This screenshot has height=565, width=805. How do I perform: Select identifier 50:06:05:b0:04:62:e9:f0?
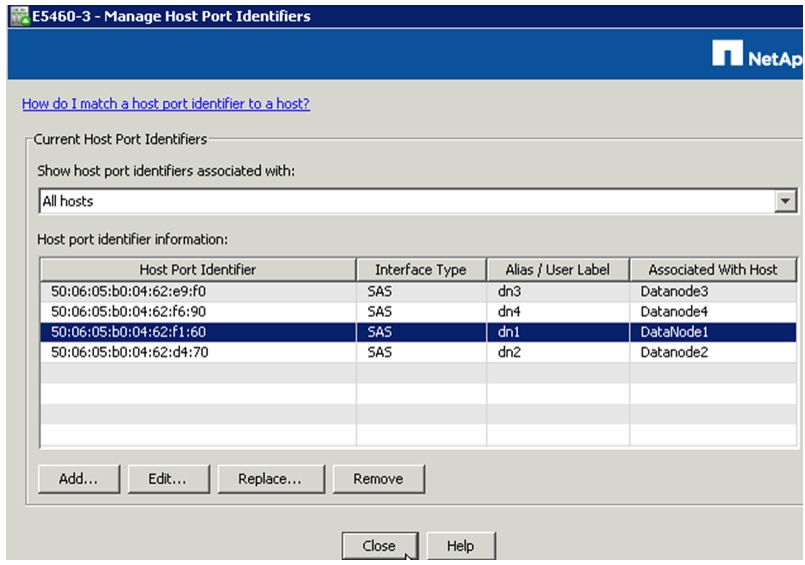128,291
